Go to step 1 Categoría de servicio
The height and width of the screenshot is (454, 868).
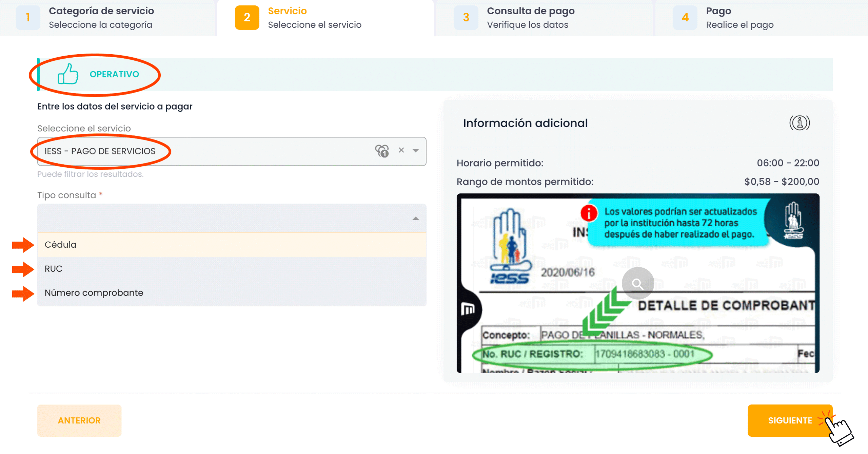coord(108,18)
